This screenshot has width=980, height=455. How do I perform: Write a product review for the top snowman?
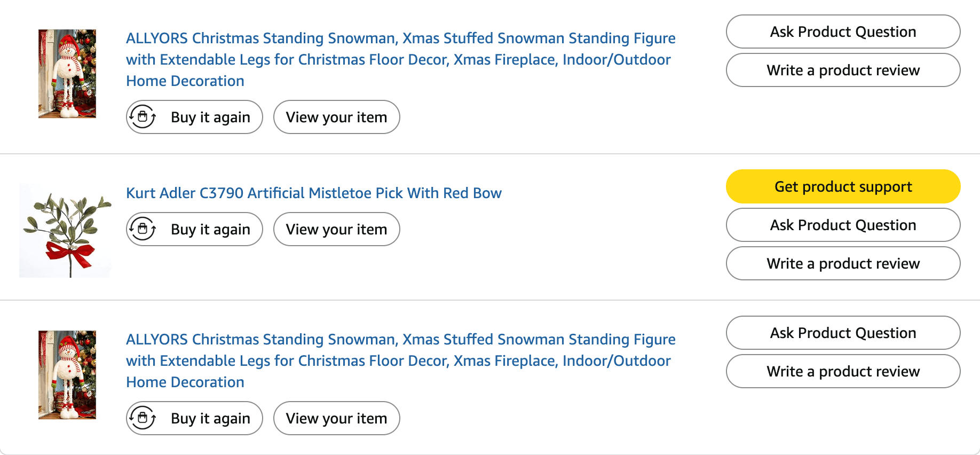pos(843,70)
